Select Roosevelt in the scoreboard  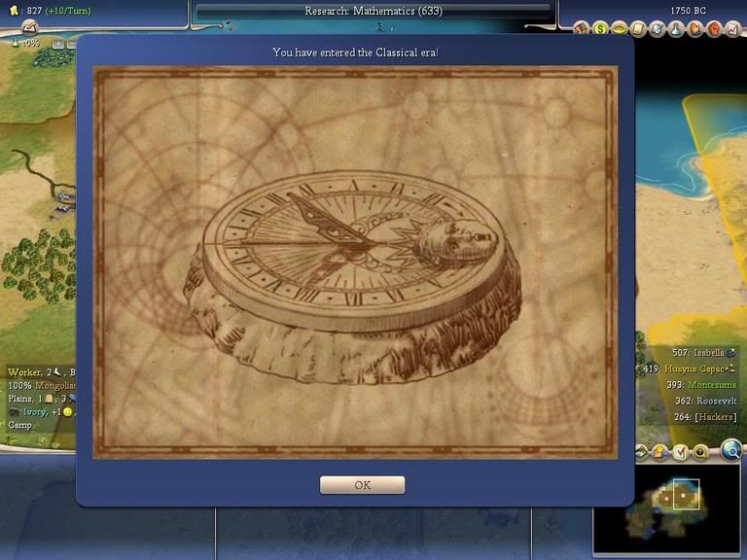705,401
